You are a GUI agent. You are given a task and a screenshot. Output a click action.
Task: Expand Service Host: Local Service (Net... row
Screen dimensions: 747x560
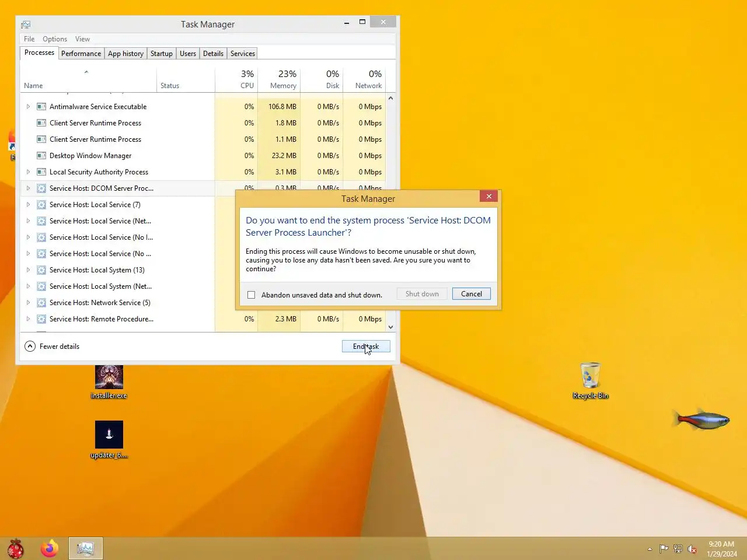click(28, 221)
